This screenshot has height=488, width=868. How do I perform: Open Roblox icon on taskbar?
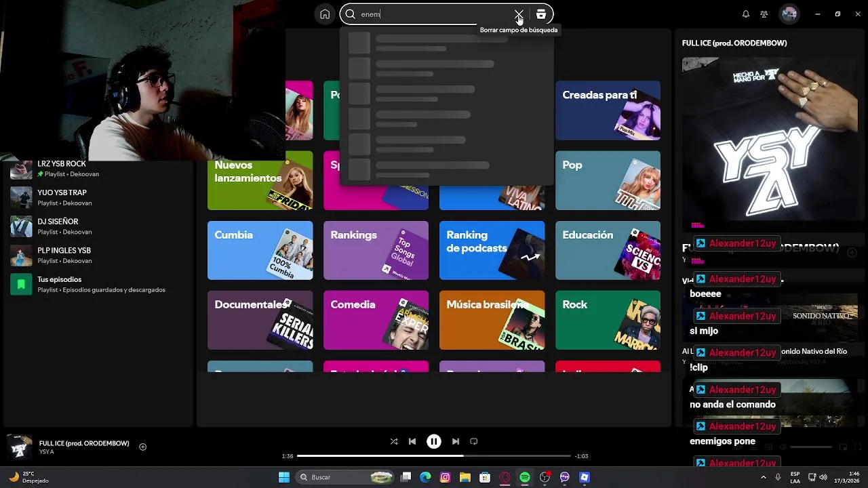(x=585, y=477)
